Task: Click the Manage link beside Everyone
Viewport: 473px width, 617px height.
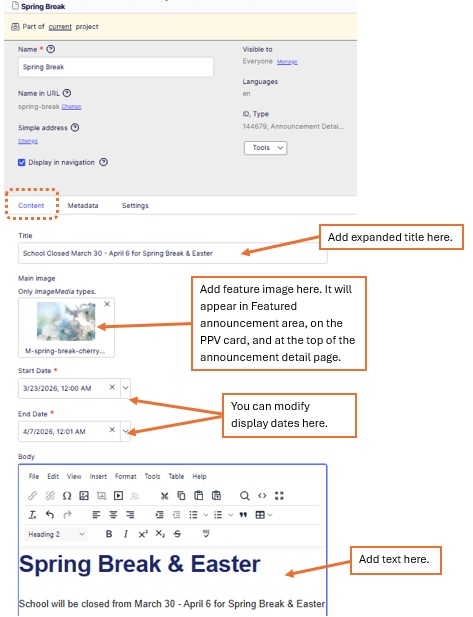Action: tap(287, 62)
